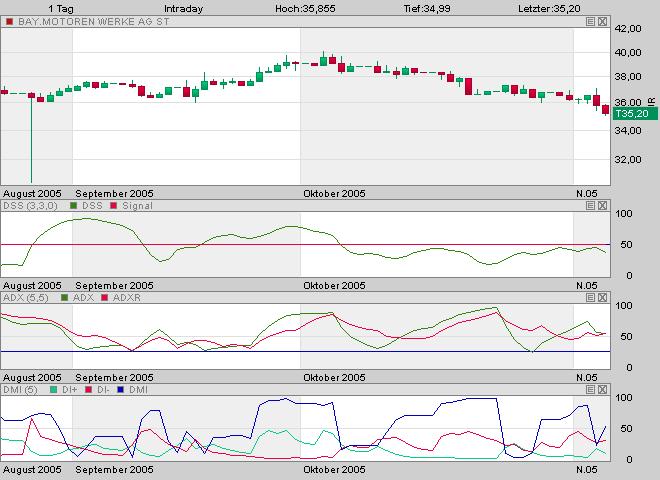The width and height of the screenshot is (660, 480).
Task: Click 'N.05' label under price chart
Action: coord(587,194)
